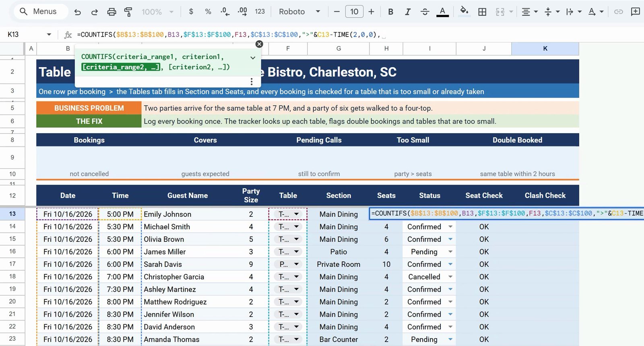The height and width of the screenshot is (346, 644).
Task: Open the borders menu
Action: [482, 12]
